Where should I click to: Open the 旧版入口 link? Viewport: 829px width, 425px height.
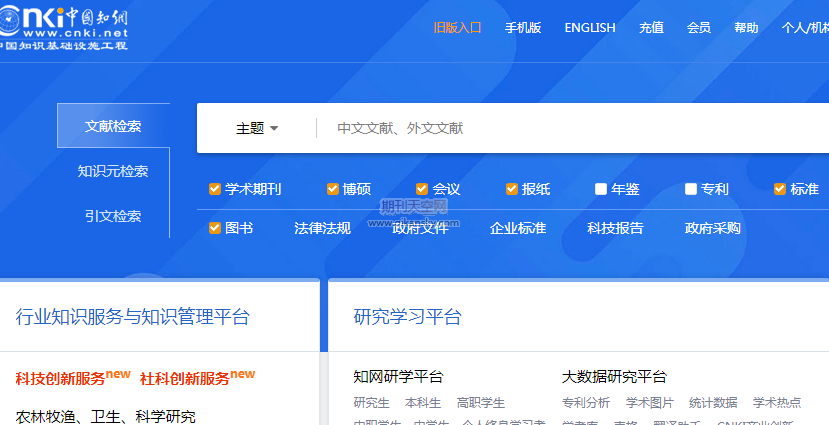[457, 27]
